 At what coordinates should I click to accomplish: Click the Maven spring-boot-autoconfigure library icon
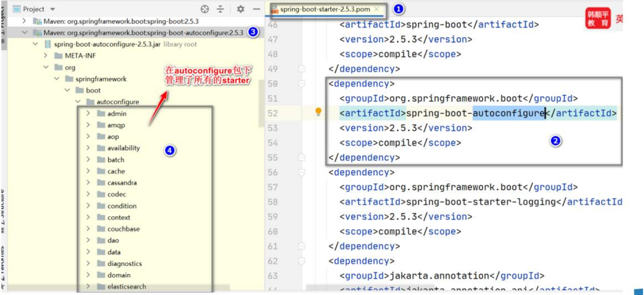(37, 33)
